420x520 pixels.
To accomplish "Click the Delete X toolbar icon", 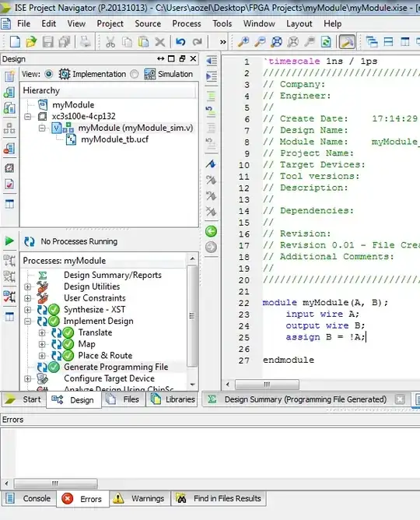I will point(160,42).
